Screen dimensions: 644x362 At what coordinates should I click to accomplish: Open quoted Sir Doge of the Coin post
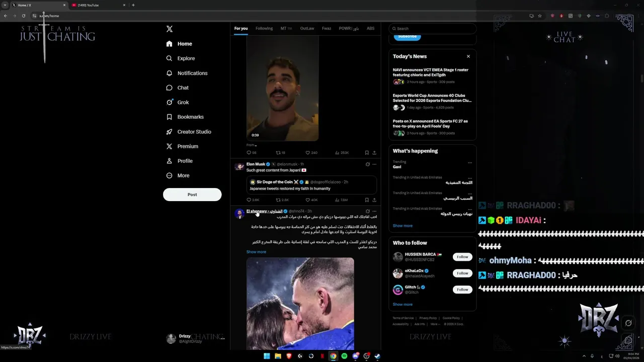click(x=311, y=185)
